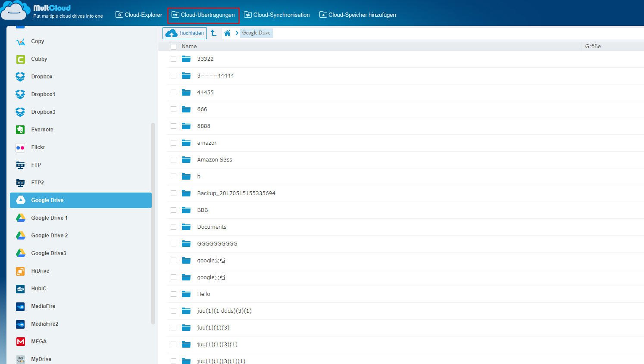The width and height of the screenshot is (644, 364).
Task: Switch to Google Drive3 icon
Action: (x=20, y=253)
